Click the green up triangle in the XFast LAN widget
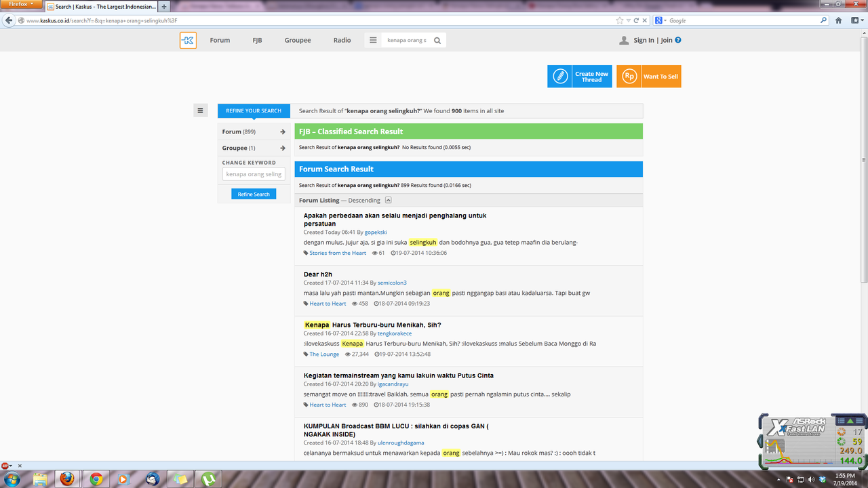Screen dimensions: 868x488 point(850,421)
